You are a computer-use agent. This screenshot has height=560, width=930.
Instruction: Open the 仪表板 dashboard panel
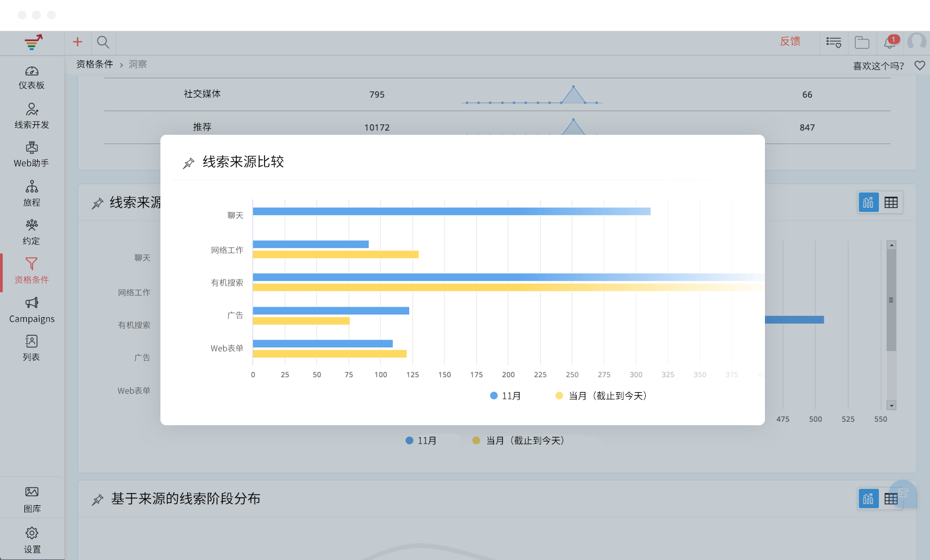click(x=32, y=77)
